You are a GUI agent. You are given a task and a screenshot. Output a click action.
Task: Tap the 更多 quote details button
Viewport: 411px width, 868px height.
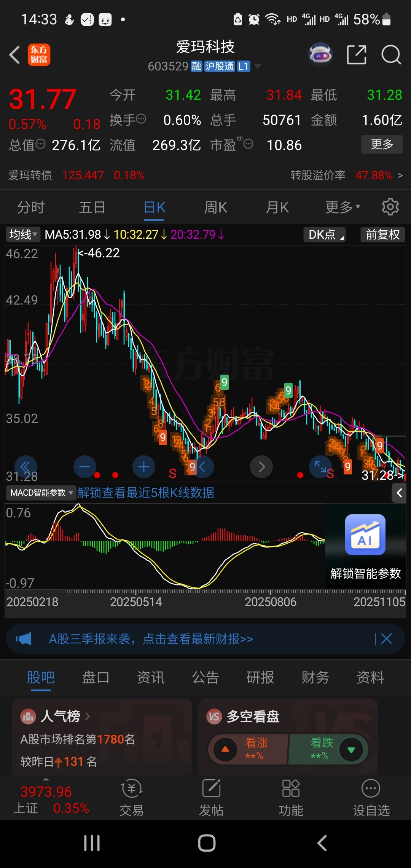(x=382, y=144)
